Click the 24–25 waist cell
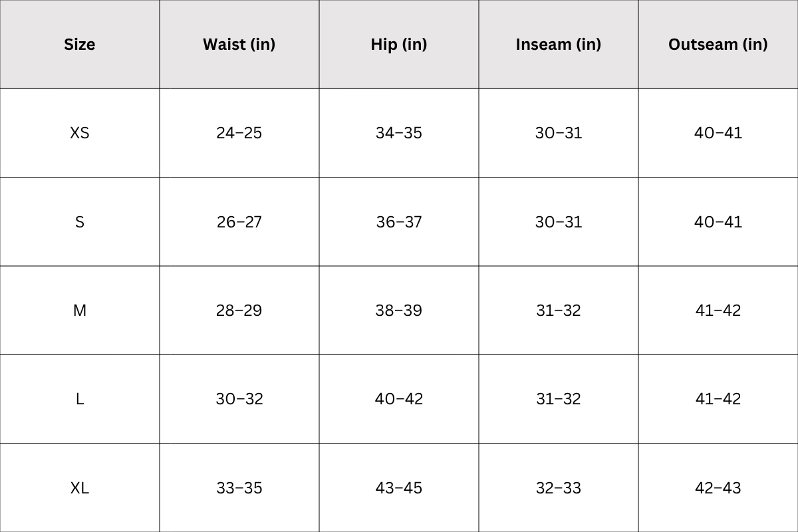Screen dimensions: 798x532 239,133
